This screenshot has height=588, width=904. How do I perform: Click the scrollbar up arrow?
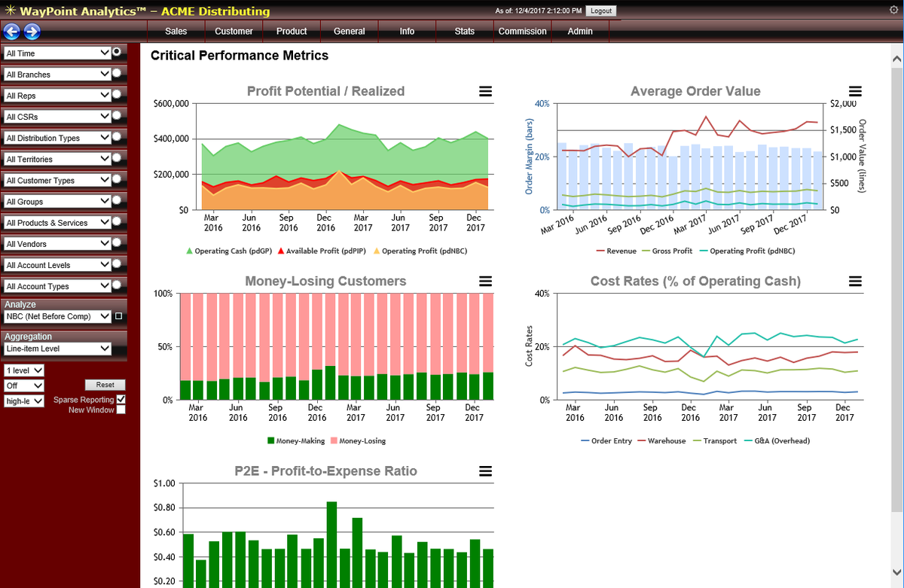tap(896, 58)
